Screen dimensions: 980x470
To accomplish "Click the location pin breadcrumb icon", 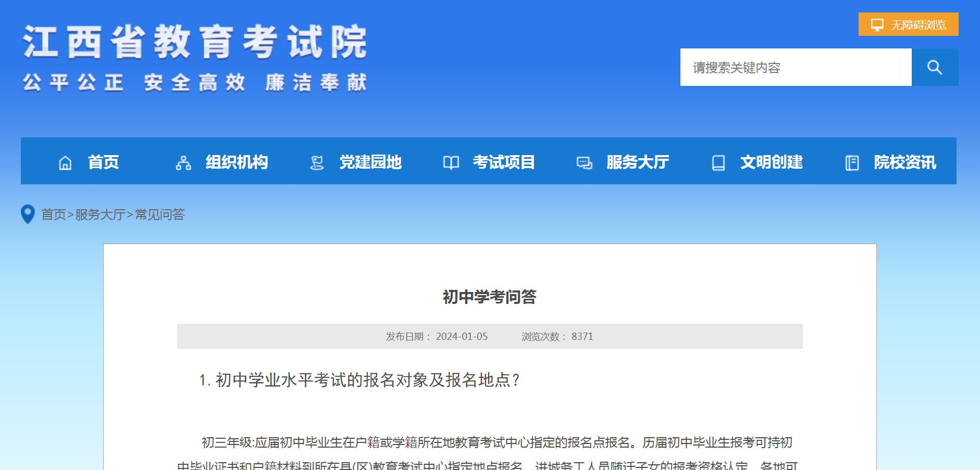I will point(28,214).
